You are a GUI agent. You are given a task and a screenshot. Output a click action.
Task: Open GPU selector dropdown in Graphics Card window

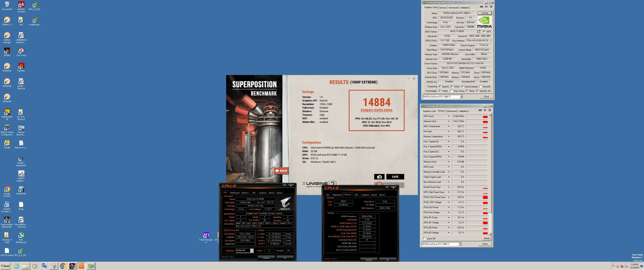[x=461, y=97]
